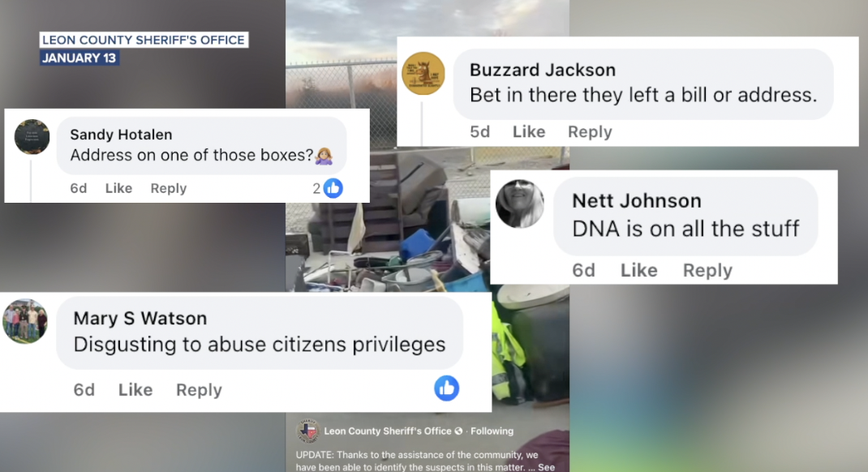Click the blue like reaction on Mary S Watson's comment
The height and width of the screenshot is (472, 868).
pyautogui.click(x=446, y=388)
